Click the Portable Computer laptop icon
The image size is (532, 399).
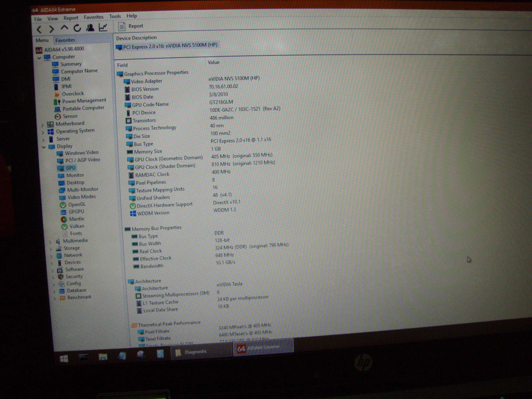pos(57,109)
